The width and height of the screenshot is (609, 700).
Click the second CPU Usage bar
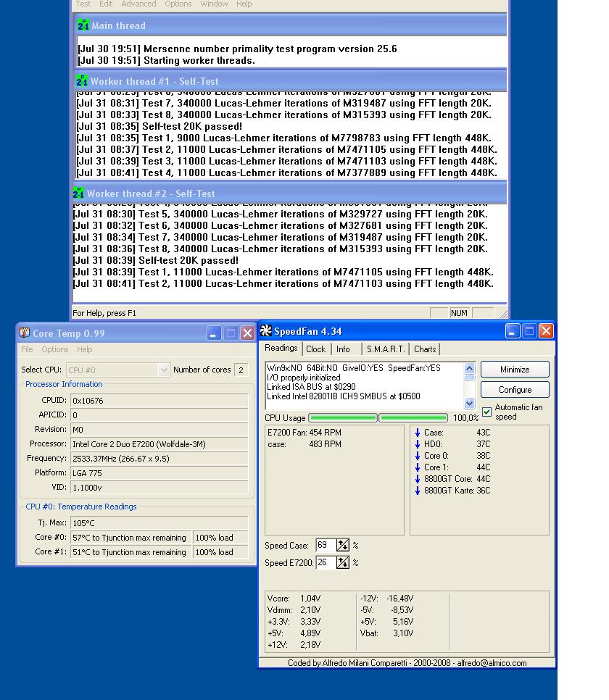click(x=413, y=418)
